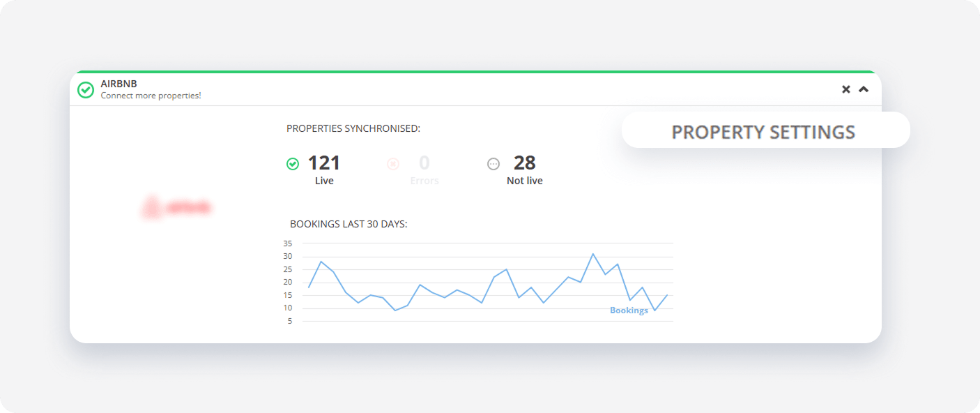Click the 'Live' label under 121

[x=324, y=181]
